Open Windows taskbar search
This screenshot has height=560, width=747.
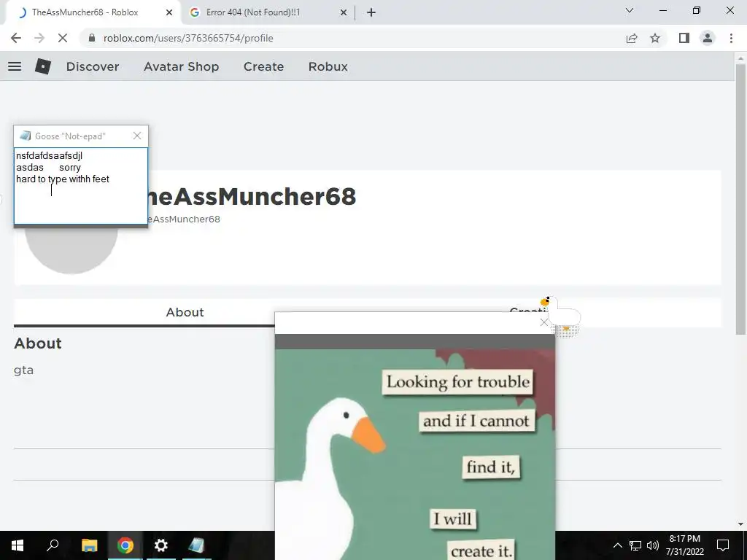(53, 545)
